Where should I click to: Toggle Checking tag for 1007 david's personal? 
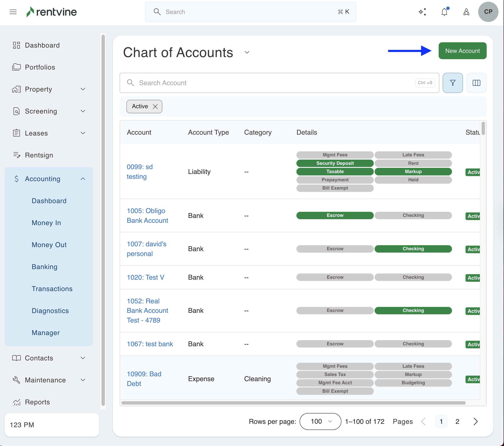coord(413,249)
